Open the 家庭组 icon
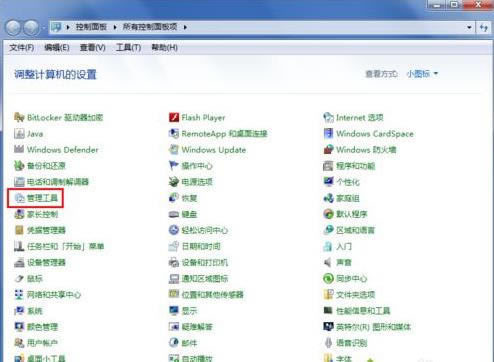 328,198
